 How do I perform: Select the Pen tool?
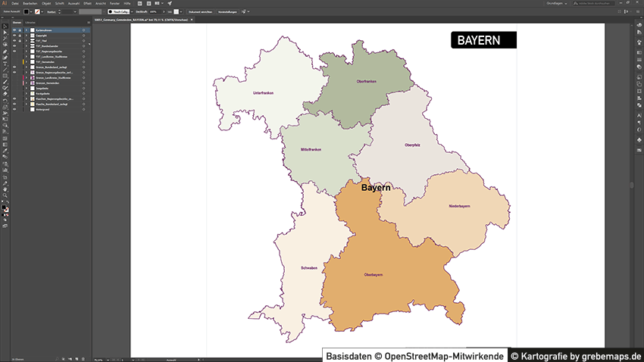click(x=5, y=51)
